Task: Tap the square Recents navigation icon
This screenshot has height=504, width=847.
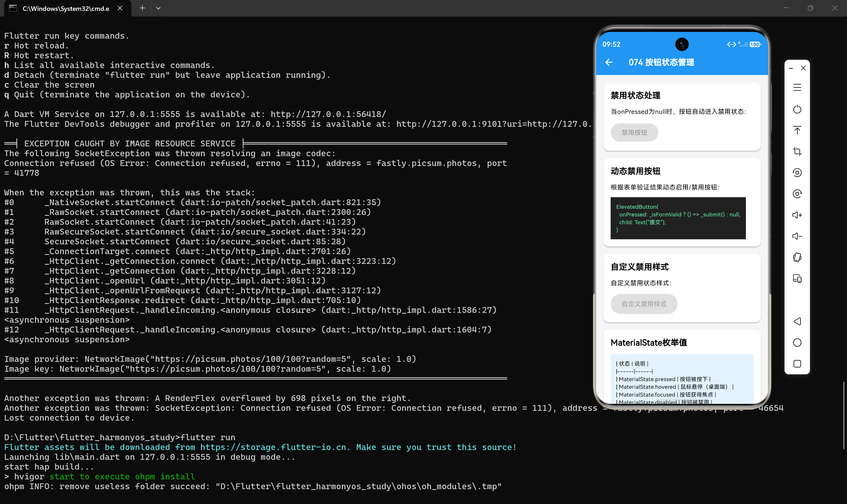Action: pyautogui.click(x=797, y=364)
